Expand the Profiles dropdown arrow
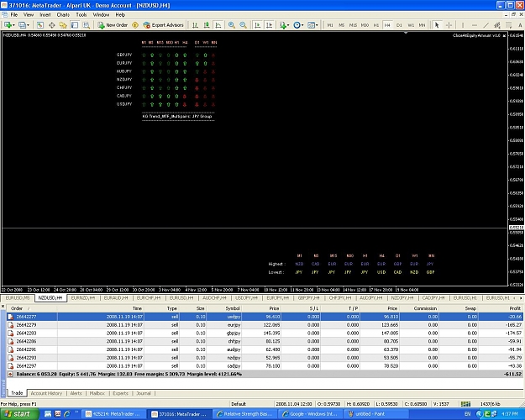Image resolution: width=525 pixels, height=420 pixels. click(28, 25)
